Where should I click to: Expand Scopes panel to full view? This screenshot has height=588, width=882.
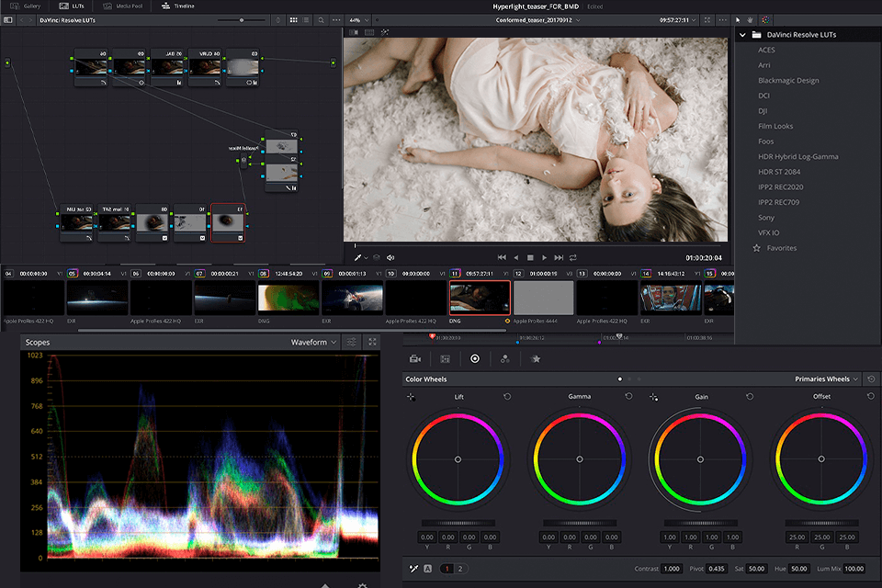click(372, 342)
